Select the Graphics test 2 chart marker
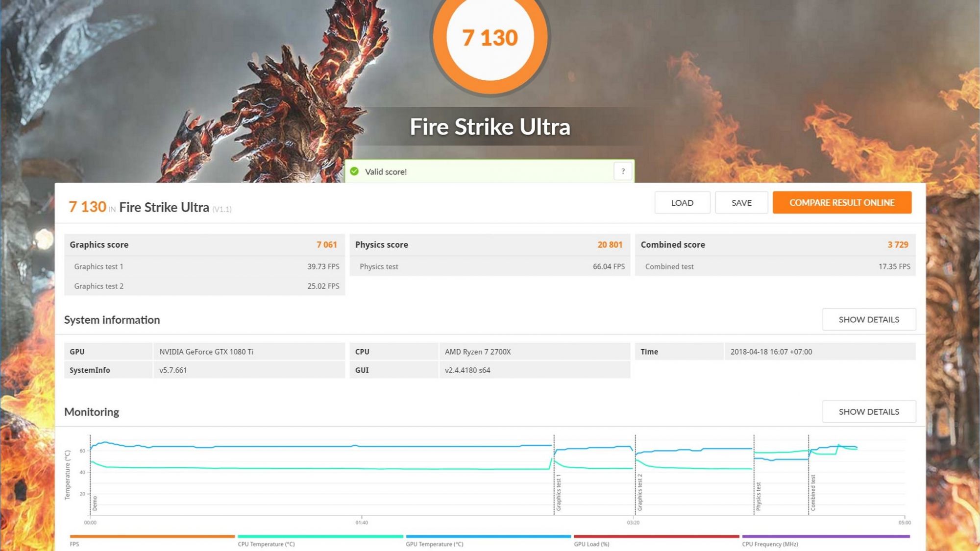980x551 pixels. pyautogui.click(x=639, y=492)
